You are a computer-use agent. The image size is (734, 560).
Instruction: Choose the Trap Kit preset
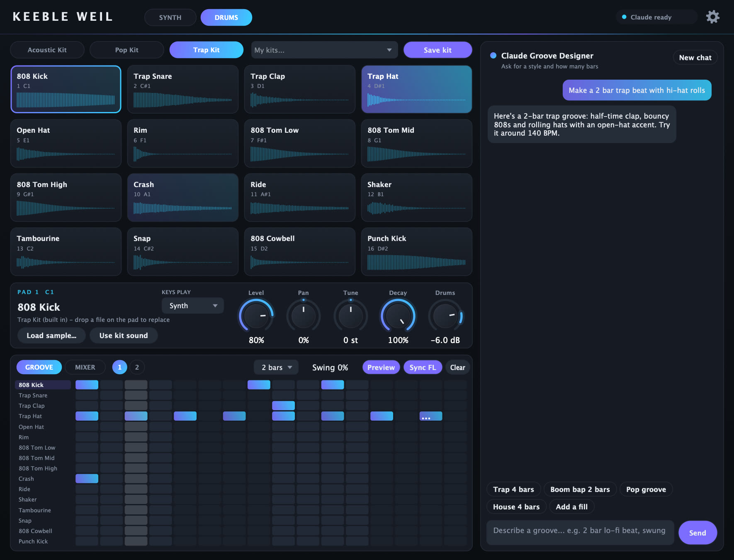coord(207,50)
